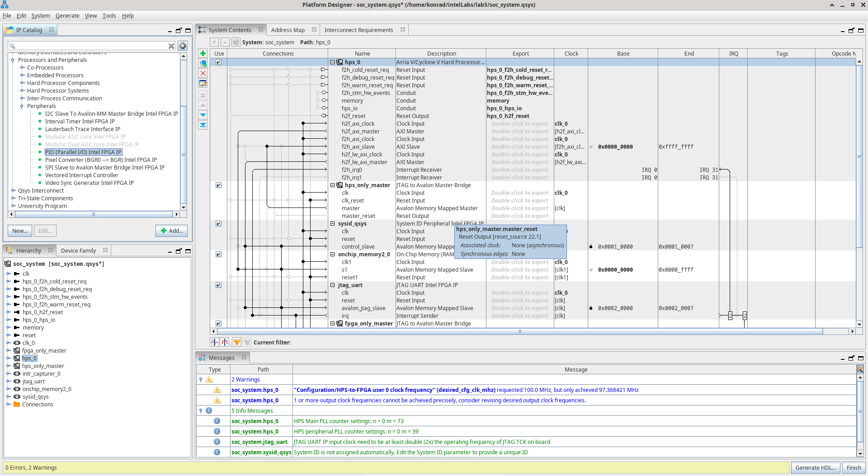The height and width of the screenshot is (476, 868).
Task: Click the Generate HDL... button
Action: (x=816, y=468)
